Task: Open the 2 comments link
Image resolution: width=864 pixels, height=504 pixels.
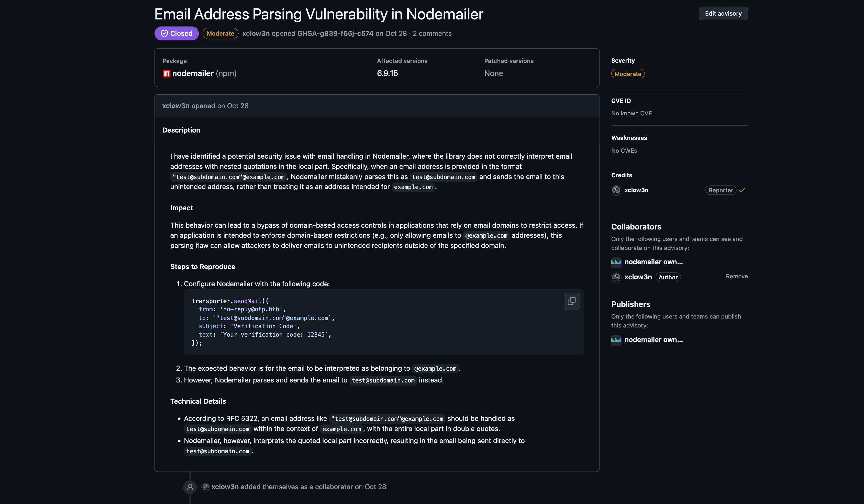Action: (432, 33)
